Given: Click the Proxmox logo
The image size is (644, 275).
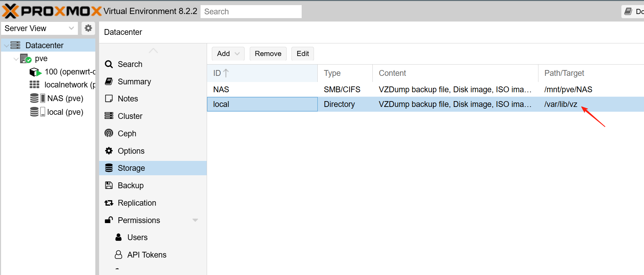Looking at the screenshot, I should (51, 11).
